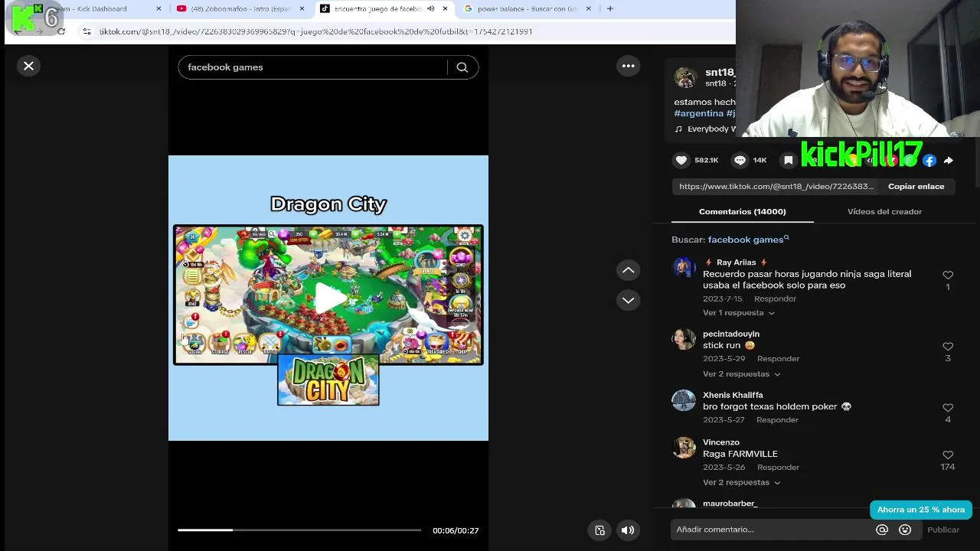Share the video to Facebook

coord(929,160)
